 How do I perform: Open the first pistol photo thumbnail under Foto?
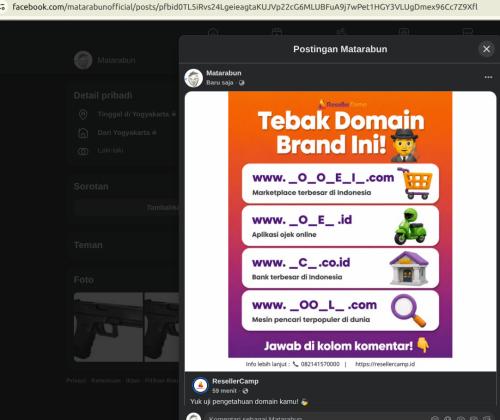108,327
